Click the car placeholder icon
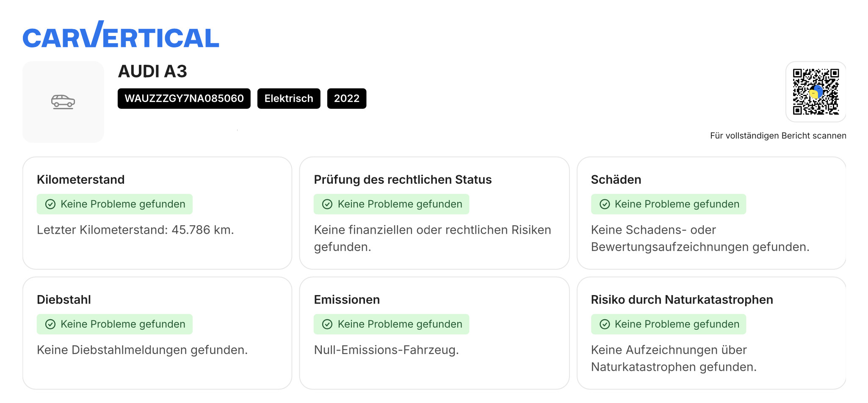The width and height of the screenshot is (868, 403). pos(63,102)
